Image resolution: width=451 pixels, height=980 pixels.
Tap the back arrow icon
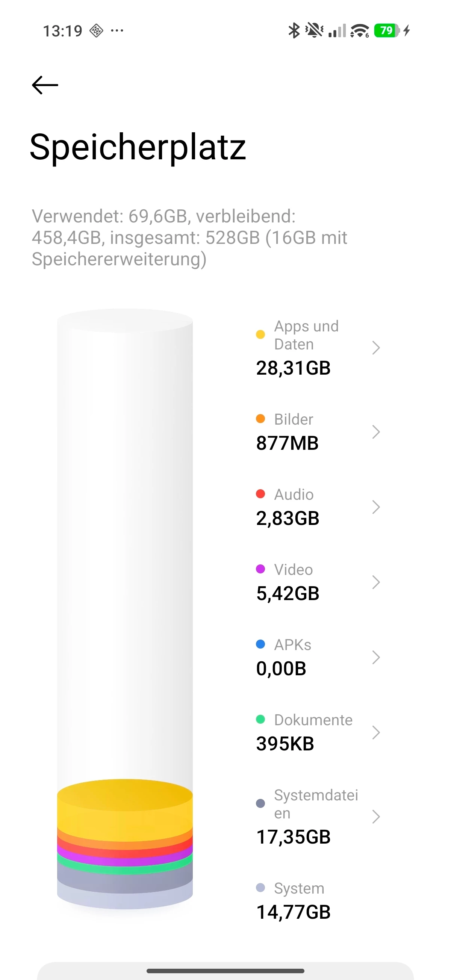[x=45, y=85]
